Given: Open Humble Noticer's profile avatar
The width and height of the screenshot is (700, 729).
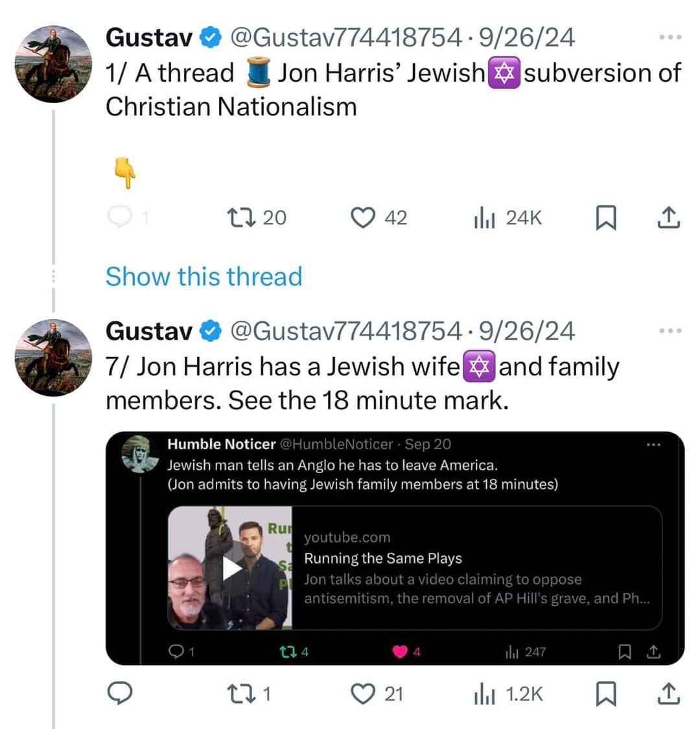Looking at the screenshot, I should coord(138,454).
